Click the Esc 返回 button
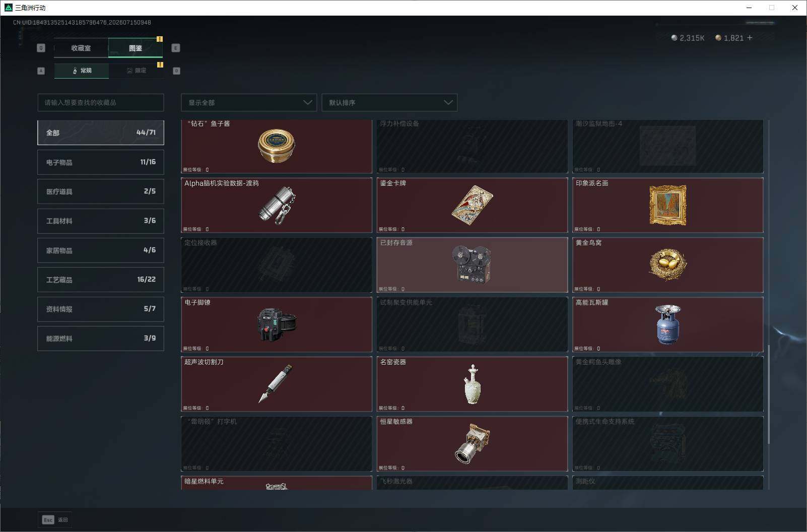 coord(55,520)
